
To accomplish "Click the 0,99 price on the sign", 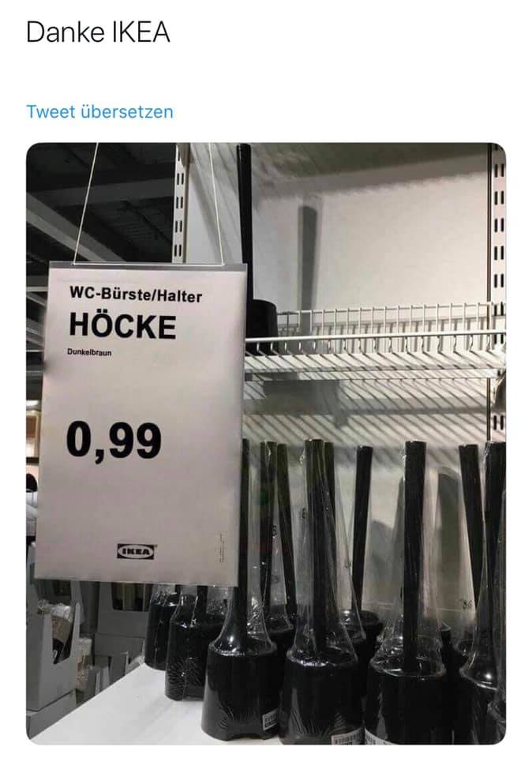I will point(114,441).
